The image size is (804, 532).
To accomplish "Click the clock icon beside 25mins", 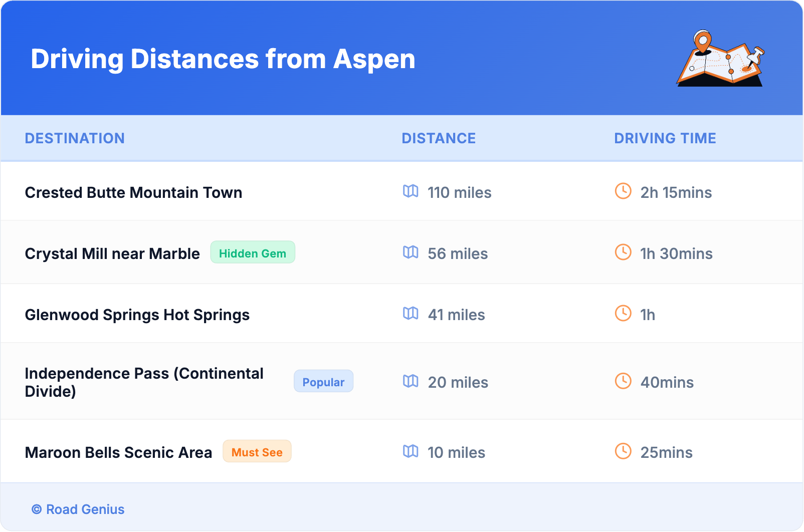I will coord(623,451).
